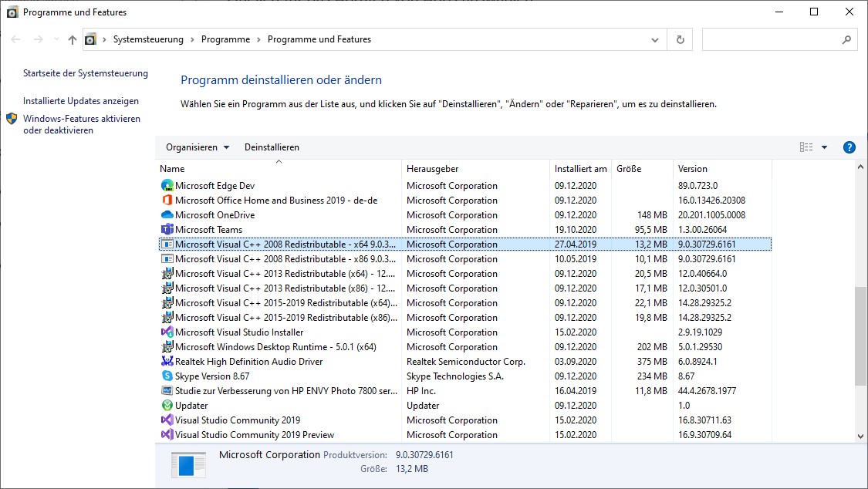The height and width of the screenshot is (489, 868).
Task: Click the HP ENVY Photo study icon
Action: [x=167, y=390]
